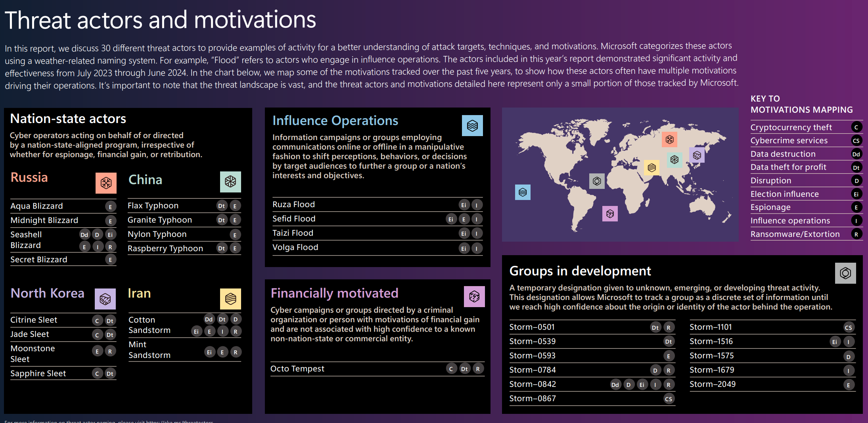
Task: Click the E badge in Nylon Typhoon row
Action: (x=235, y=235)
